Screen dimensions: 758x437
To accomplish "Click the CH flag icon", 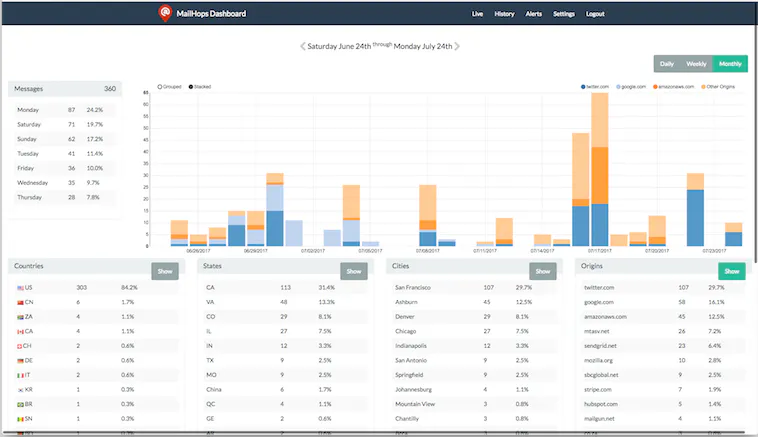I will (x=20, y=346).
